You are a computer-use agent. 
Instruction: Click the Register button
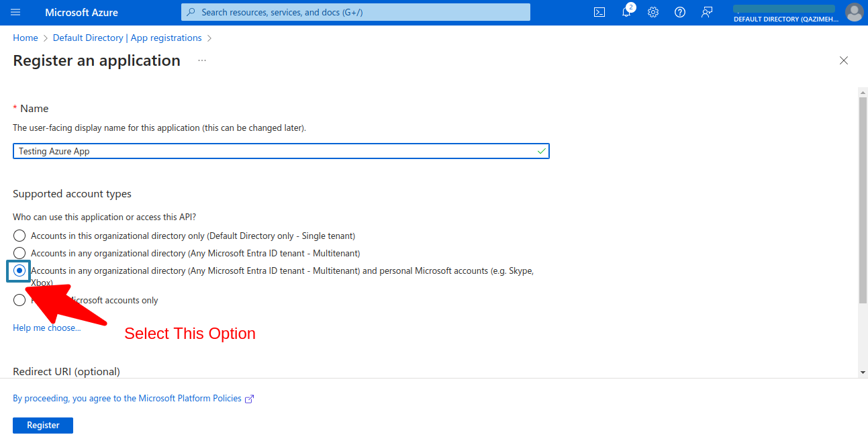(x=43, y=426)
